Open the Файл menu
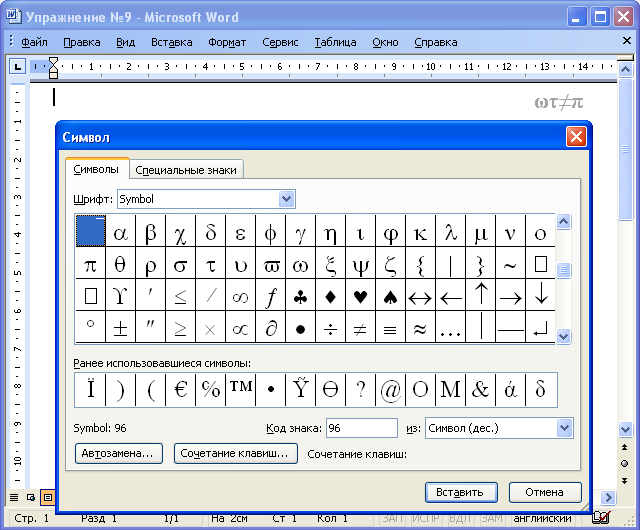The width and height of the screenshot is (640, 530). tap(34, 42)
